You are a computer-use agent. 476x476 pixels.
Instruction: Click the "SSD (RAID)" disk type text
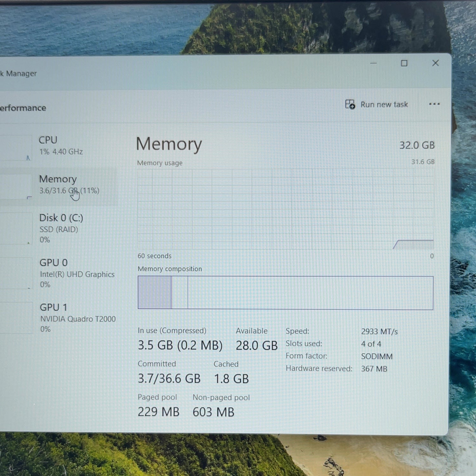(x=59, y=229)
